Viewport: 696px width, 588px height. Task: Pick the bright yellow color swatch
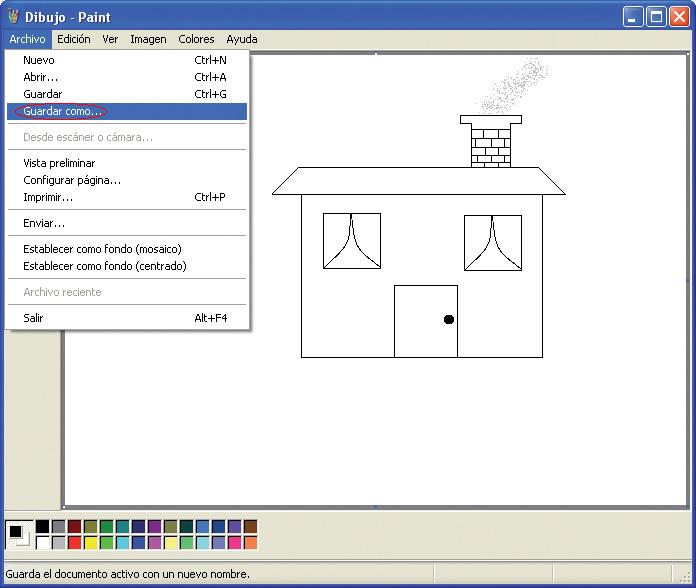pyautogui.click(x=91, y=543)
